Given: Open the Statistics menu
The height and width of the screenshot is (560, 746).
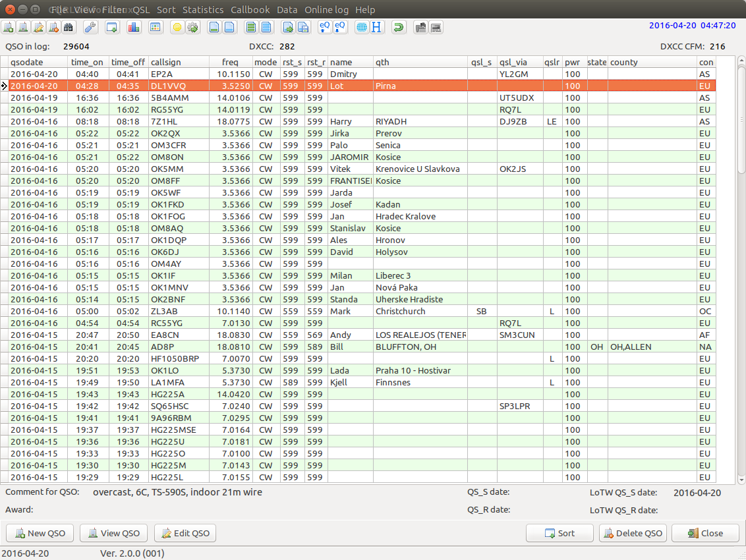Looking at the screenshot, I should [x=203, y=9].
